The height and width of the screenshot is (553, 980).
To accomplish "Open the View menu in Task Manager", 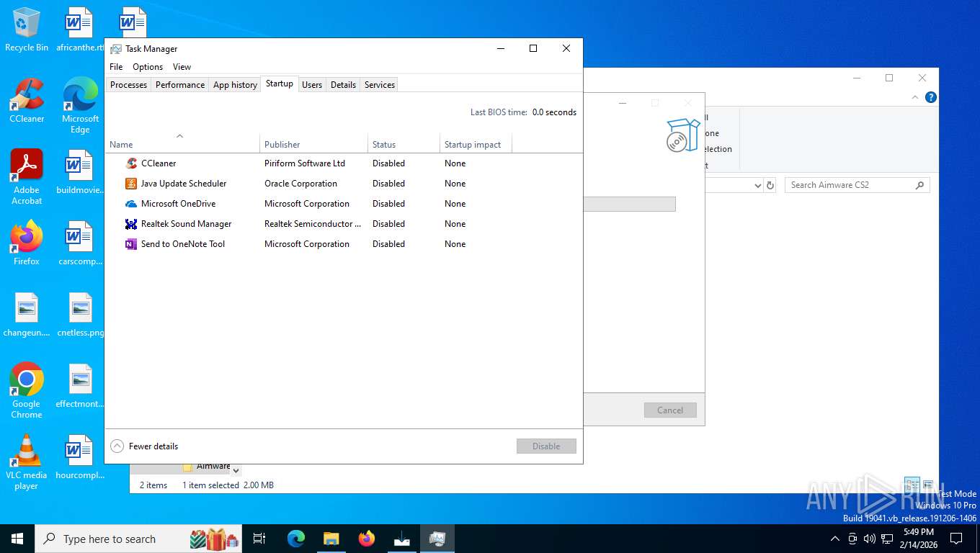I will (x=182, y=67).
